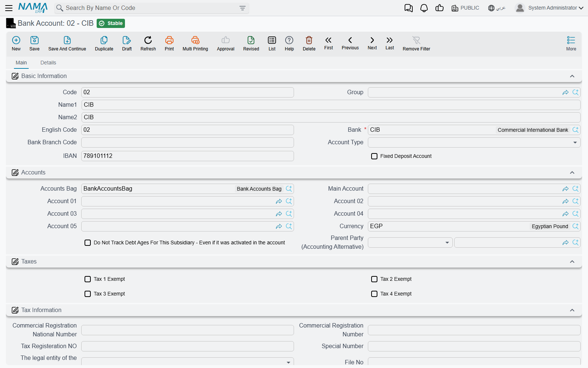This screenshot has height=368, width=588.
Task: Open lookup search for Group field
Action: 576,92
